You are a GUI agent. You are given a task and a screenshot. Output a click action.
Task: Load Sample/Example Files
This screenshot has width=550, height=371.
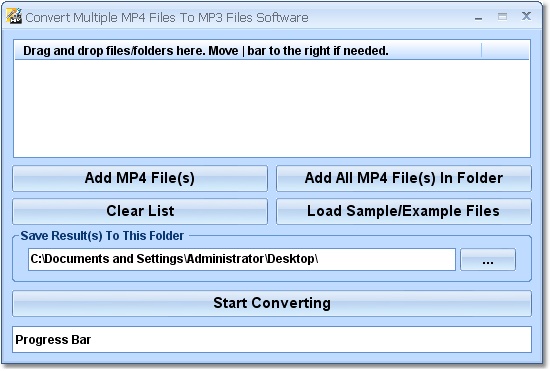[404, 211]
